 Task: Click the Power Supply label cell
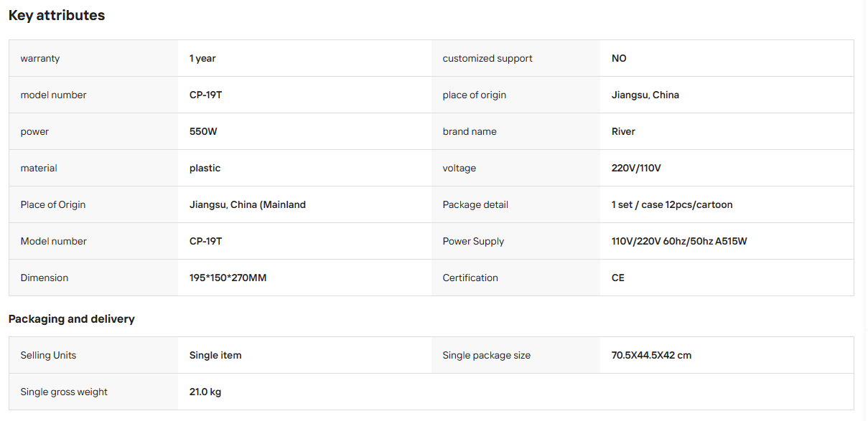point(515,241)
